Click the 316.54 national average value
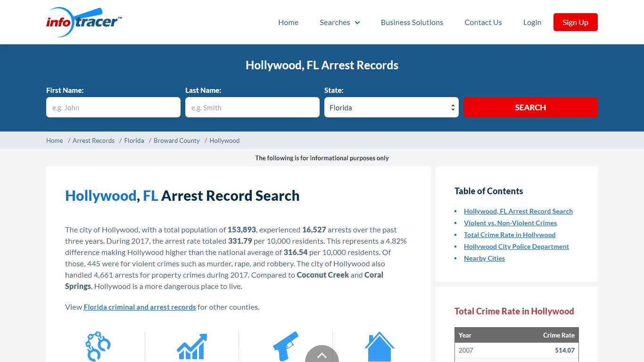Viewport: 644px width, 362px height. pos(296,252)
